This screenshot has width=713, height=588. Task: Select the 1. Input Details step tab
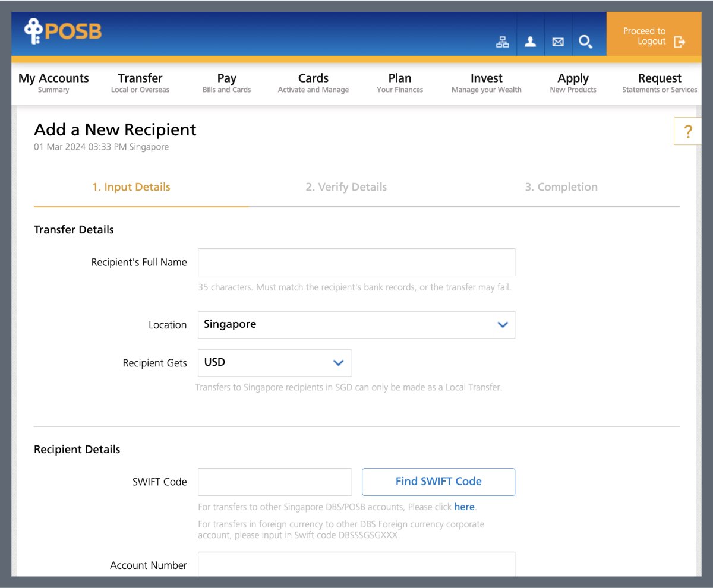coord(131,187)
